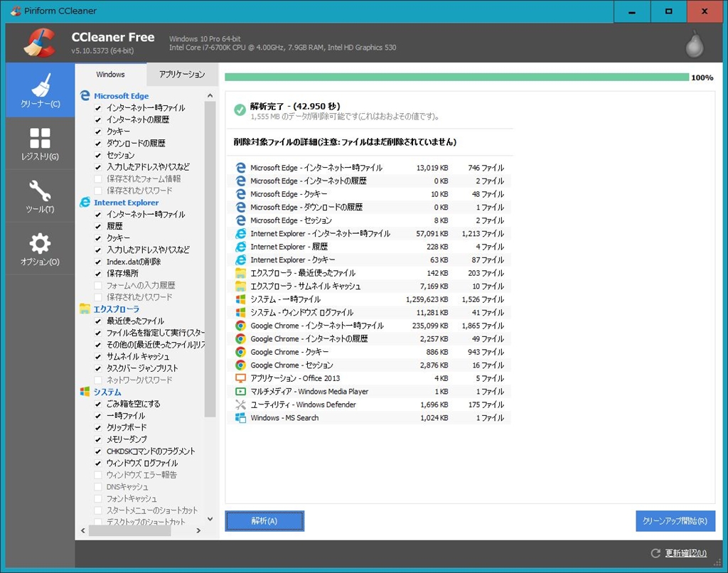Select the 1,259,623 KB size cell
Viewport: 728px width, 573px height.
(427, 299)
